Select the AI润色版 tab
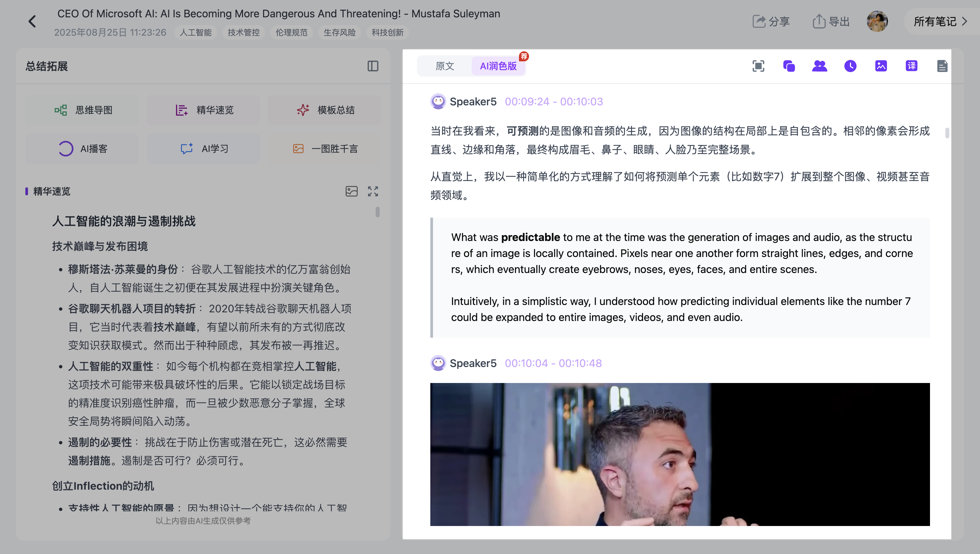 (x=498, y=66)
